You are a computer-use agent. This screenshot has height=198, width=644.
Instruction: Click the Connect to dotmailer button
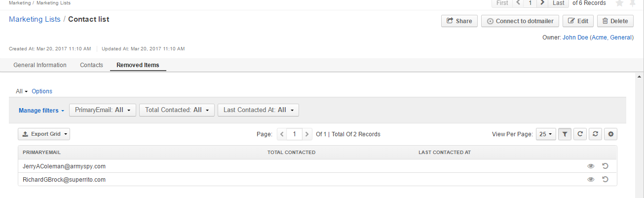point(520,21)
